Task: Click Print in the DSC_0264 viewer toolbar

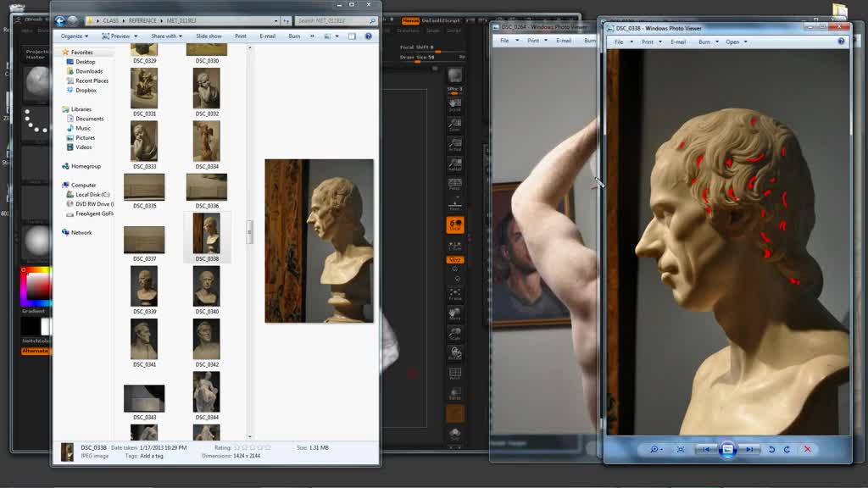Action: [x=532, y=41]
